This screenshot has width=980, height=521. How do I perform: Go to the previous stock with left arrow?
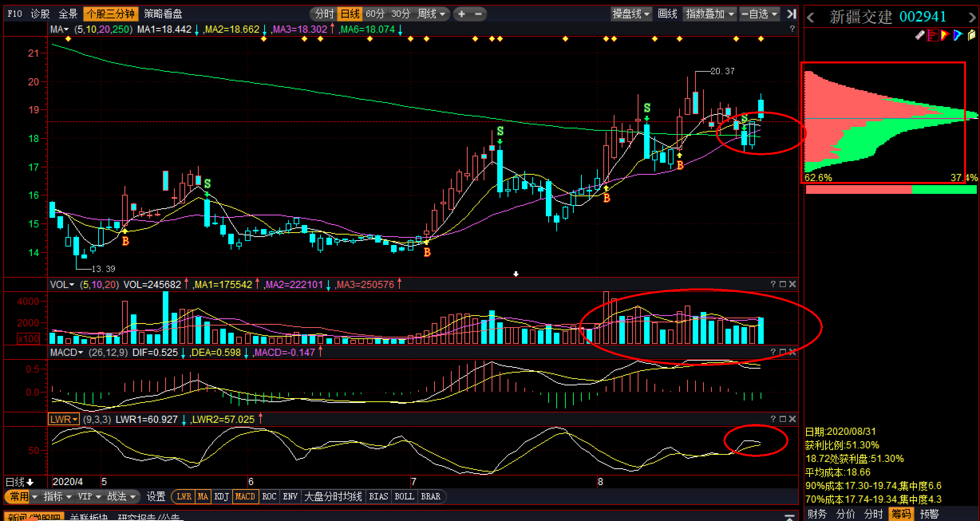[810, 18]
